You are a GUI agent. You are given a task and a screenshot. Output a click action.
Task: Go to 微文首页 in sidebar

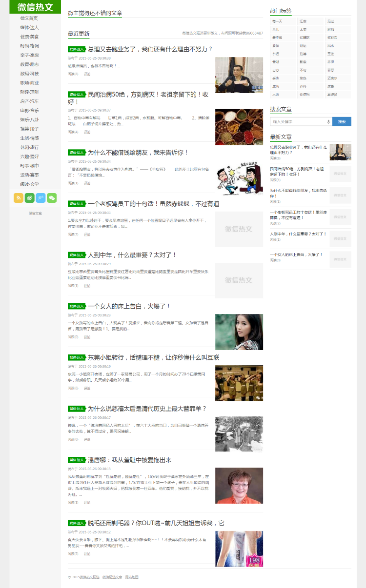[29, 18]
